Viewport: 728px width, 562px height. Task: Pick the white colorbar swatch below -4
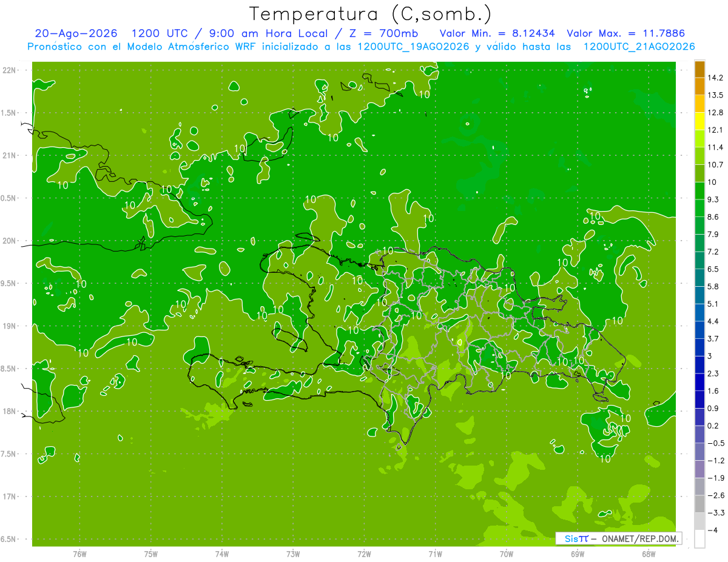click(699, 538)
